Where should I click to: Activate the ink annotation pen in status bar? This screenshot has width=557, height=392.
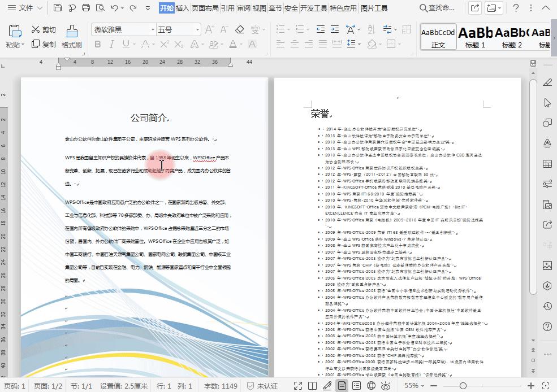[x=327, y=385]
